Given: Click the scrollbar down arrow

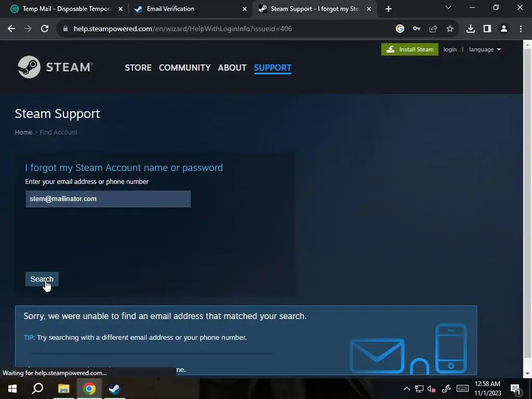Looking at the screenshot, I should click(x=528, y=374).
